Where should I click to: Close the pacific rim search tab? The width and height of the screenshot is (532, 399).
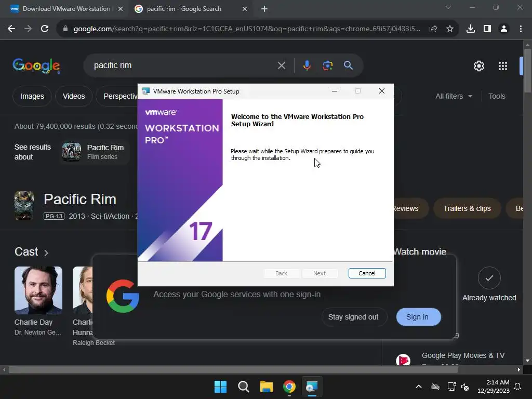[x=245, y=9]
